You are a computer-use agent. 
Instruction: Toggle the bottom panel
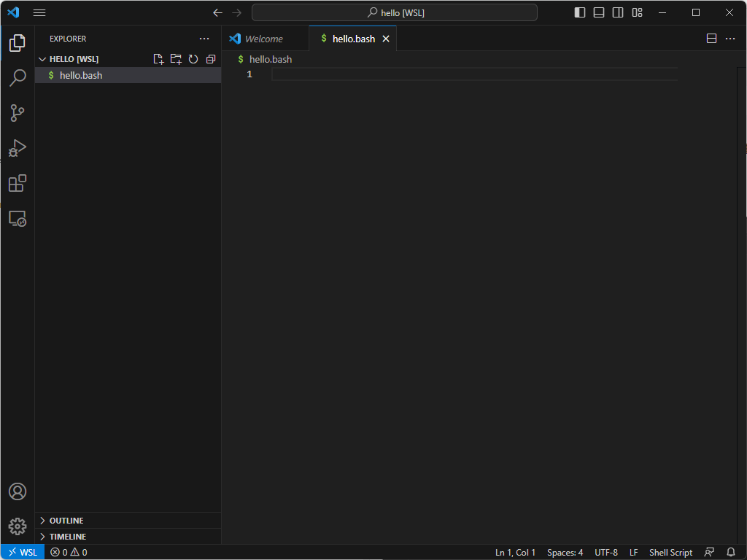(599, 13)
